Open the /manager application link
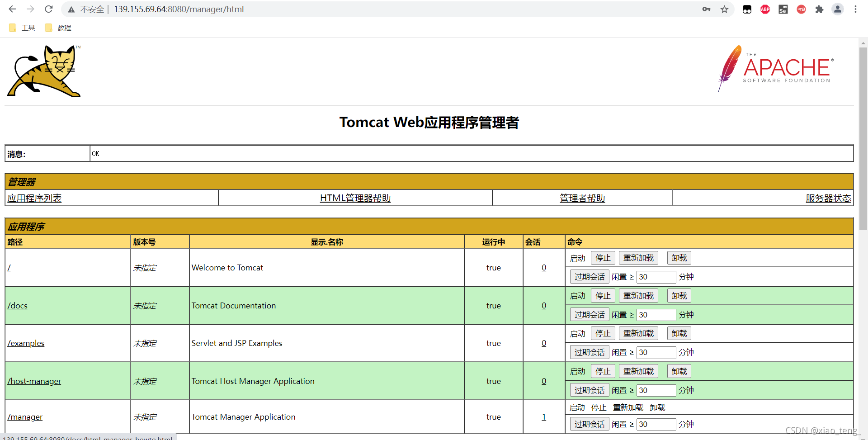The height and width of the screenshot is (440, 868). click(x=25, y=417)
